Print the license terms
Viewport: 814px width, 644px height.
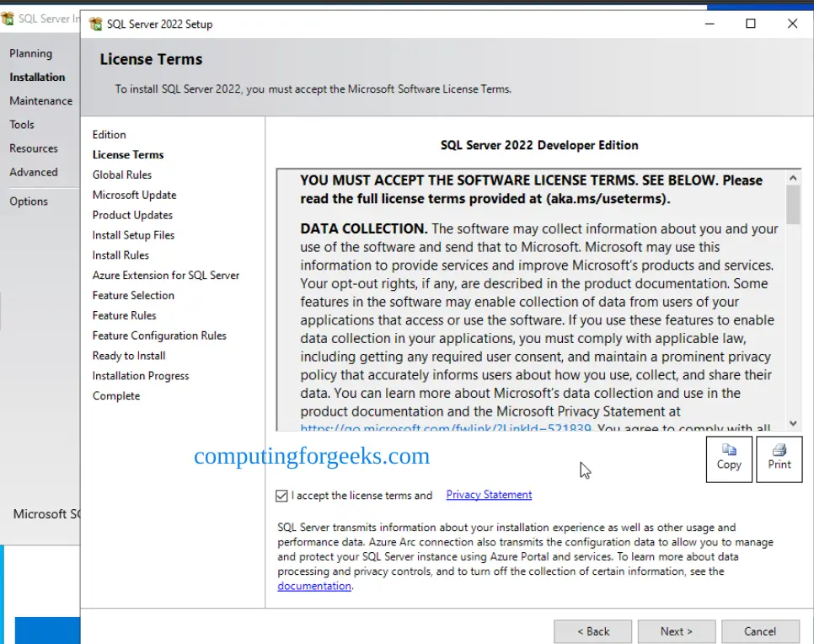point(779,459)
